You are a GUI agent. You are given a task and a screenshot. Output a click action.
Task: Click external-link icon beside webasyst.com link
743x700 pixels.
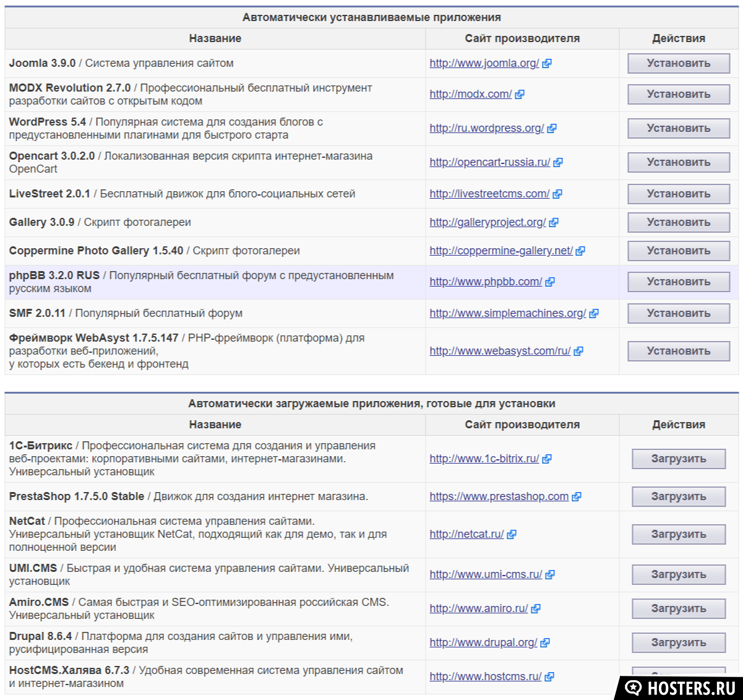[578, 352]
